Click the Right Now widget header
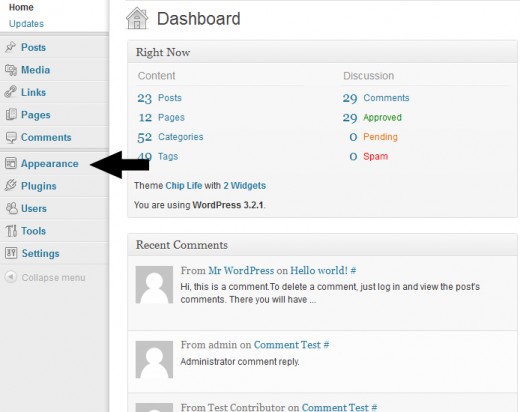The width and height of the screenshot is (520, 412). click(322, 52)
